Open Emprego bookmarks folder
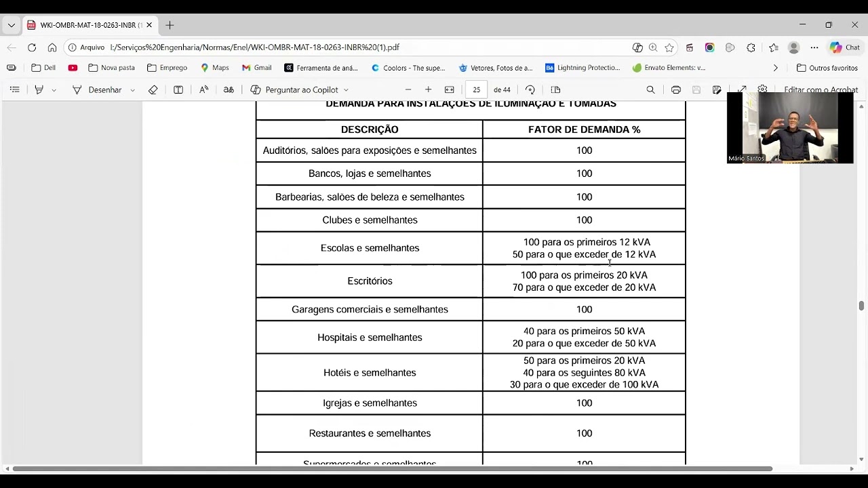The height and width of the screenshot is (488, 868). click(167, 68)
